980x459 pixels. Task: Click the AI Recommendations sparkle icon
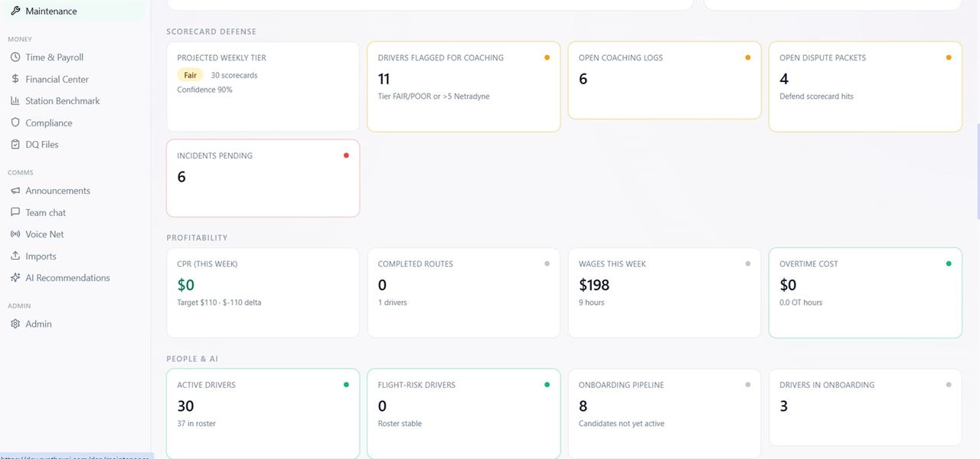[x=15, y=277]
